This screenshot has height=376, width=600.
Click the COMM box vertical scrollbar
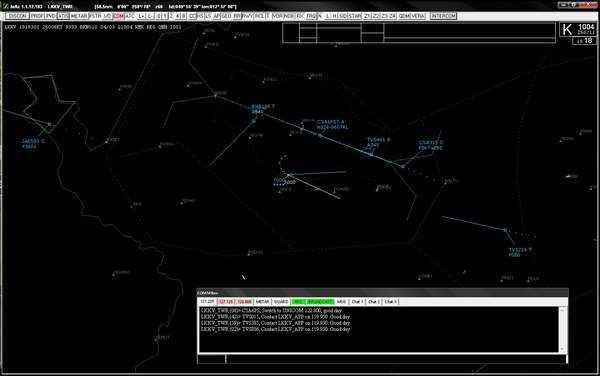click(x=562, y=329)
